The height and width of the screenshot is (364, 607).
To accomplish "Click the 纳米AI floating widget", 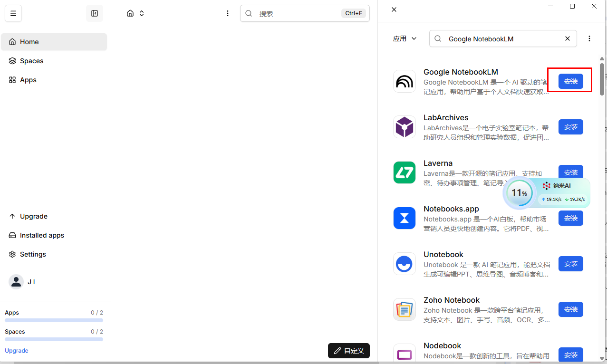I will [x=547, y=193].
